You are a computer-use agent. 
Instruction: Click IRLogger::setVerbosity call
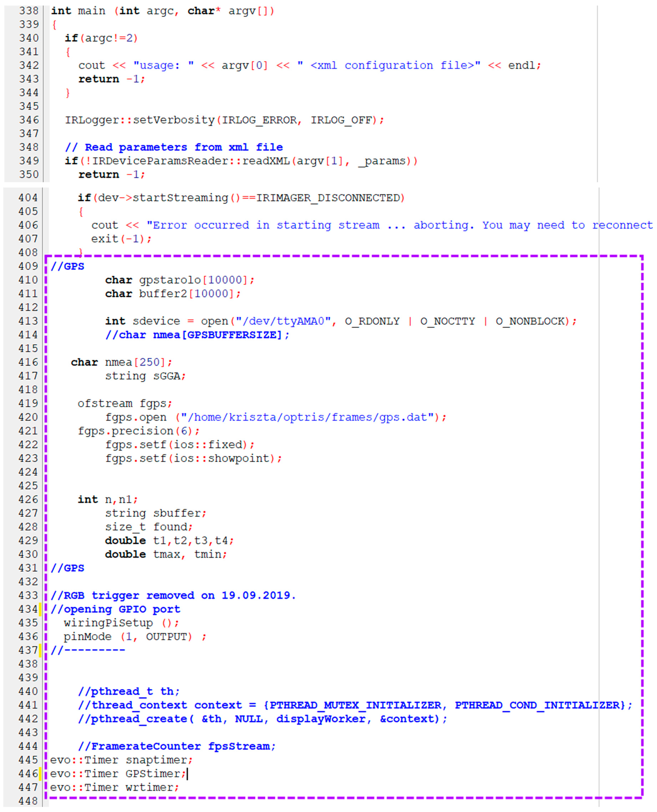(x=140, y=120)
